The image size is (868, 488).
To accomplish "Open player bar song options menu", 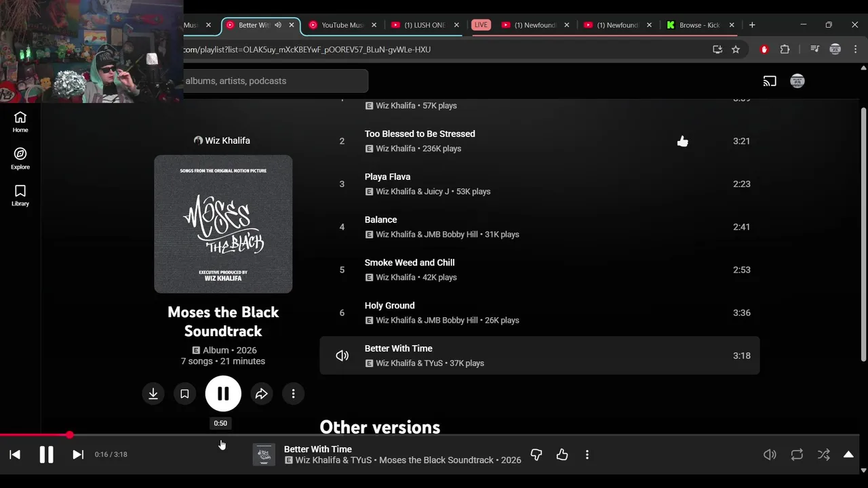I will click(x=587, y=455).
